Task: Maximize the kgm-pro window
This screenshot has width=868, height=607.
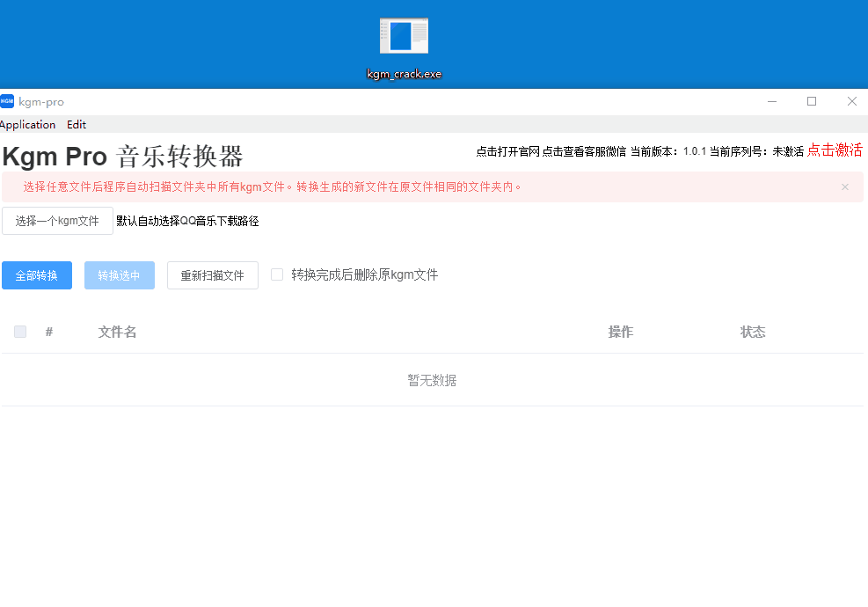Action: (812, 101)
